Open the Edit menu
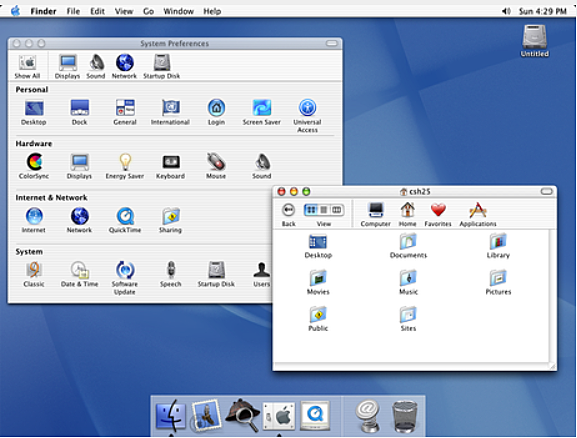The image size is (577, 438). tap(98, 11)
